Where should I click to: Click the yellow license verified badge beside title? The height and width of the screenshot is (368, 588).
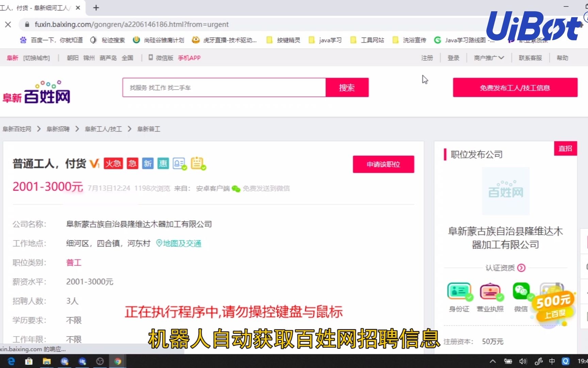198,164
